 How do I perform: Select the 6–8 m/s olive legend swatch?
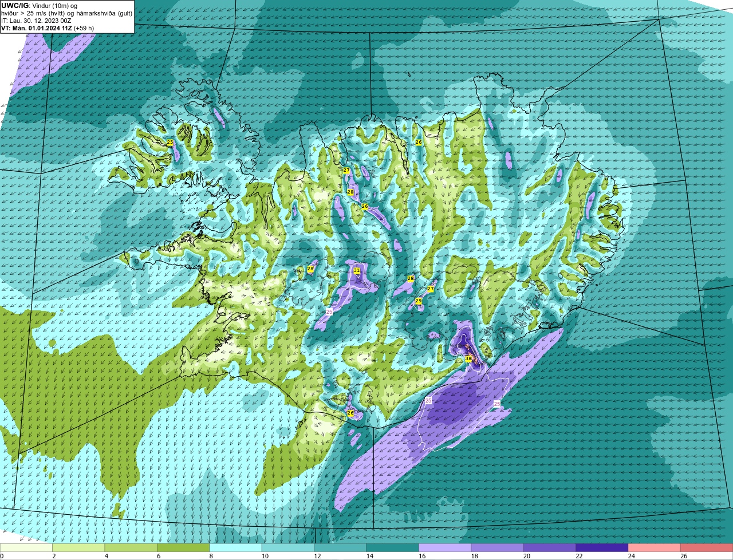(x=183, y=547)
